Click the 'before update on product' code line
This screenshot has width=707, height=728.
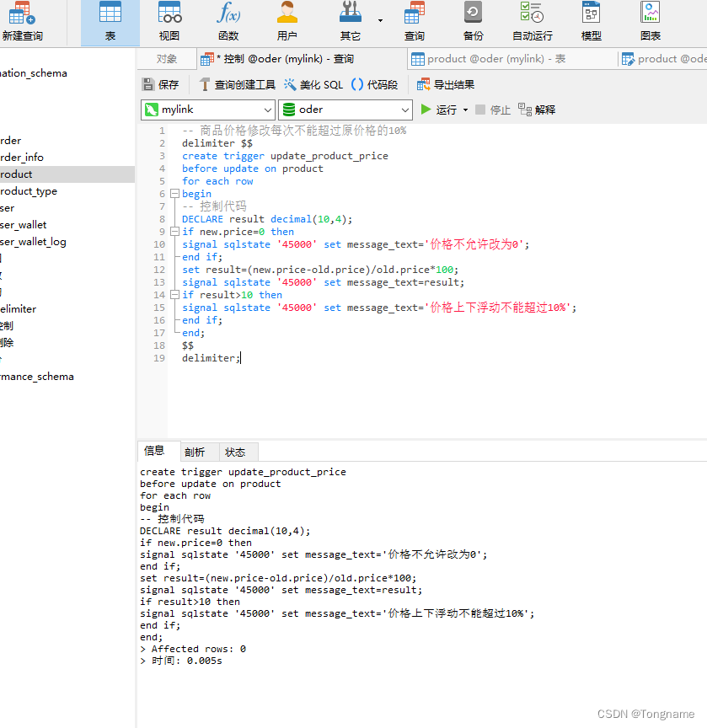pos(253,169)
